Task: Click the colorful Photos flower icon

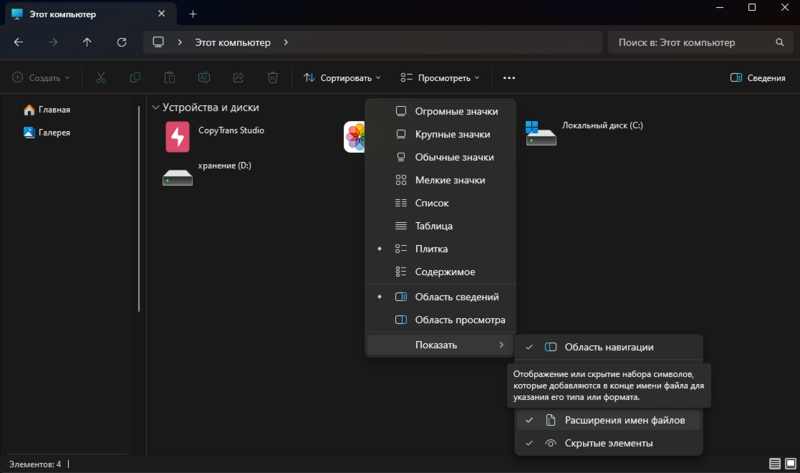Action: coord(354,137)
